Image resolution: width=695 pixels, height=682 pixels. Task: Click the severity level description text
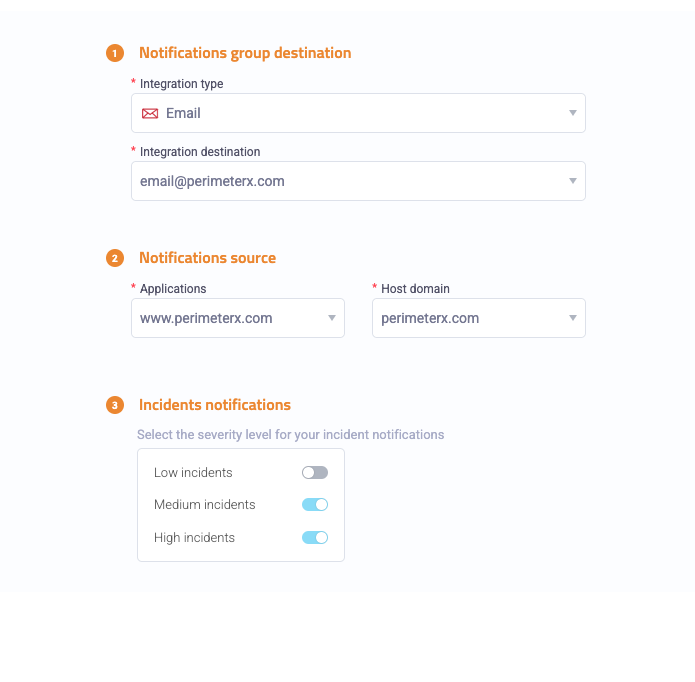pyautogui.click(x=290, y=435)
